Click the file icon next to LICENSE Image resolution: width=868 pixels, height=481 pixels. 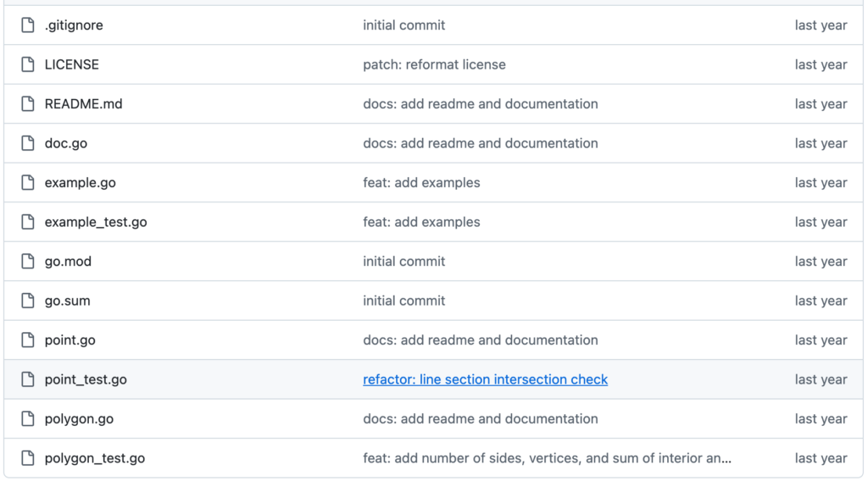click(x=28, y=64)
